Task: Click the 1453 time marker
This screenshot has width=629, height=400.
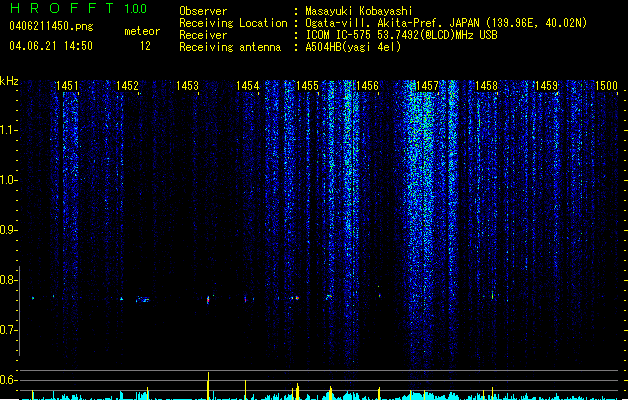Action: click(x=187, y=85)
